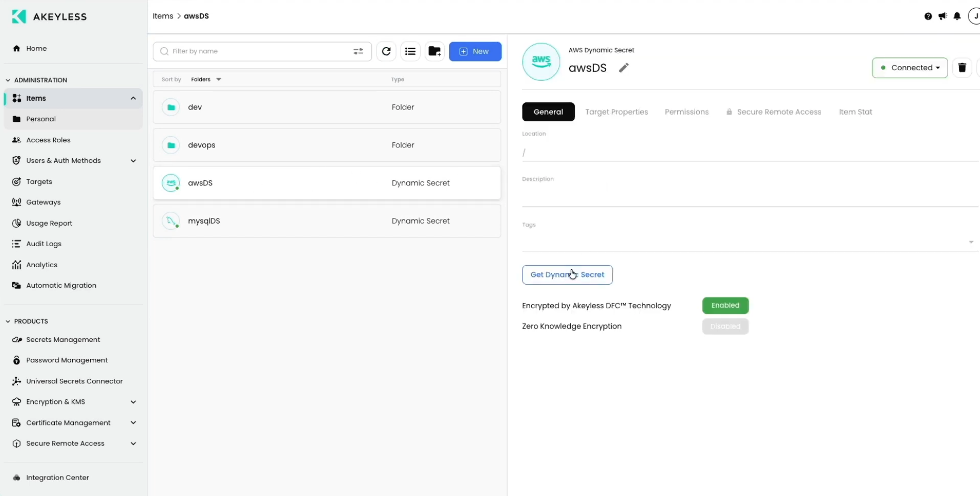Open Sort by Folders dropdown
The width and height of the screenshot is (980, 496).
coord(206,79)
